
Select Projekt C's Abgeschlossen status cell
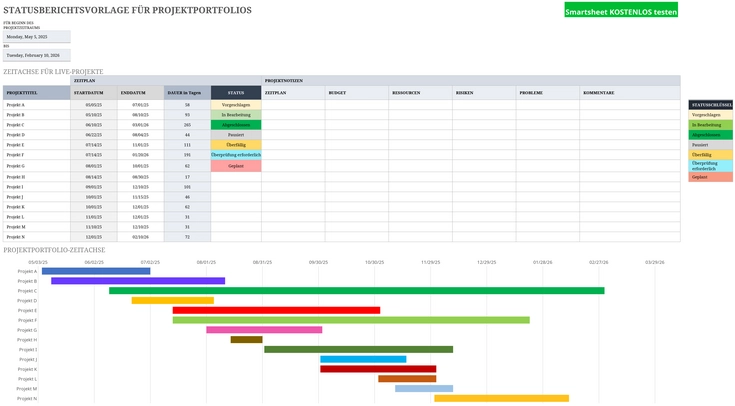[236, 125]
